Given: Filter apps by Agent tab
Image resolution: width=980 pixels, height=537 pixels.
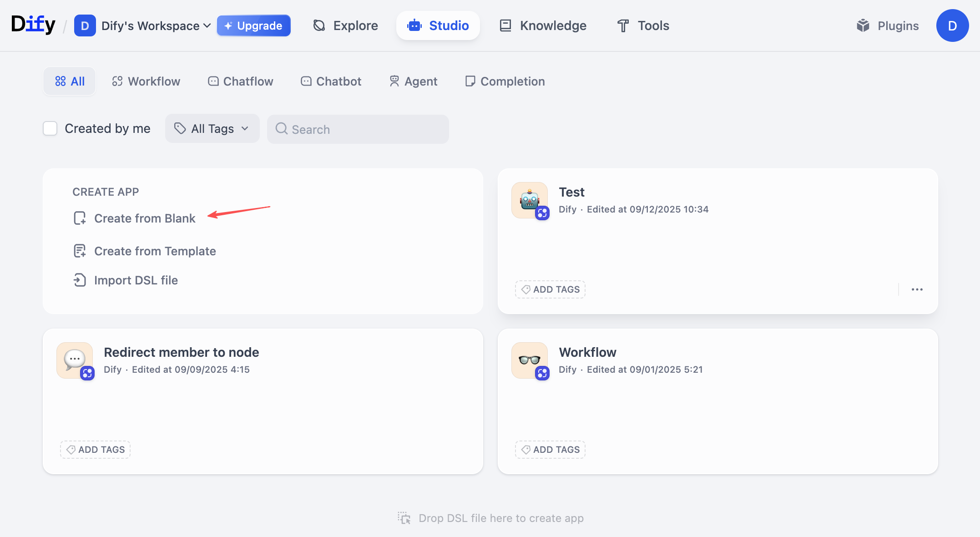Looking at the screenshot, I should (x=413, y=81).
